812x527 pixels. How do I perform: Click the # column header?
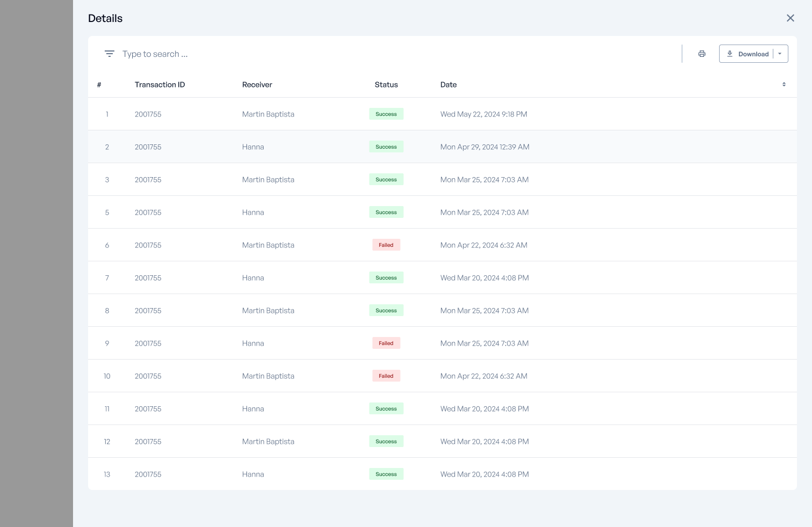[99, 85]
